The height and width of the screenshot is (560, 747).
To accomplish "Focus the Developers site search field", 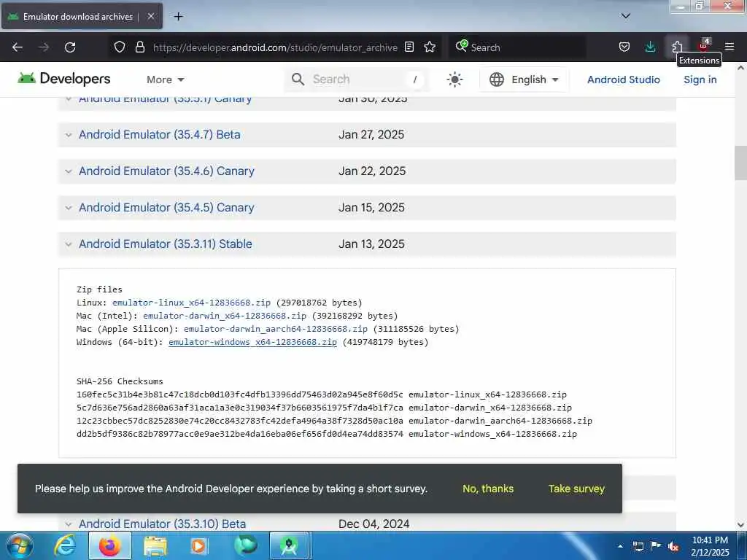I will pos(356,79).
